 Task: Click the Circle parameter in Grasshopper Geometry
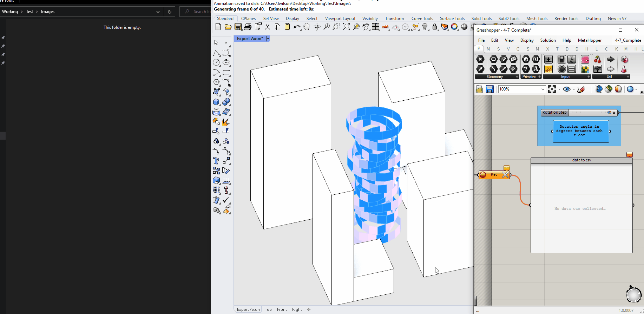click(x=494, y=59)
